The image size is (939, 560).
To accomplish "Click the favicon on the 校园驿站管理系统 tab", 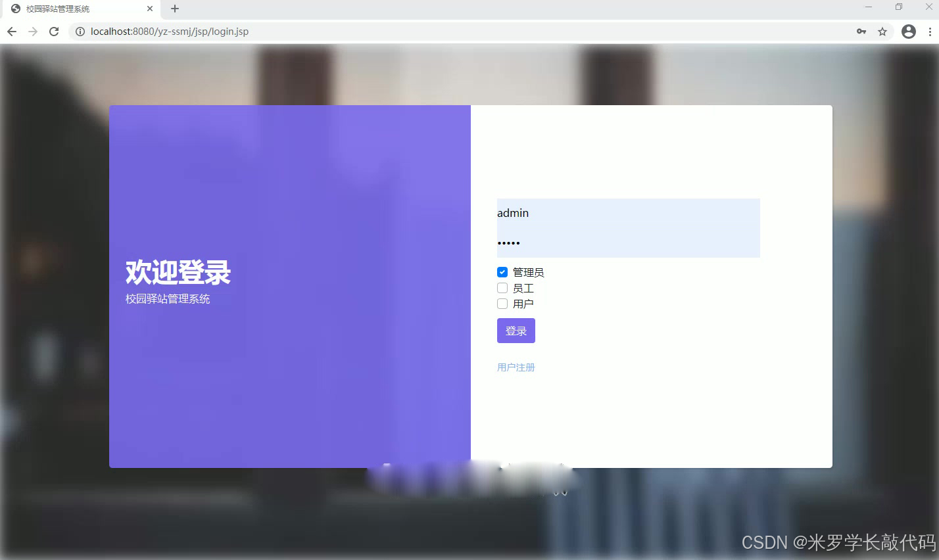I will (x=15, y=9).
